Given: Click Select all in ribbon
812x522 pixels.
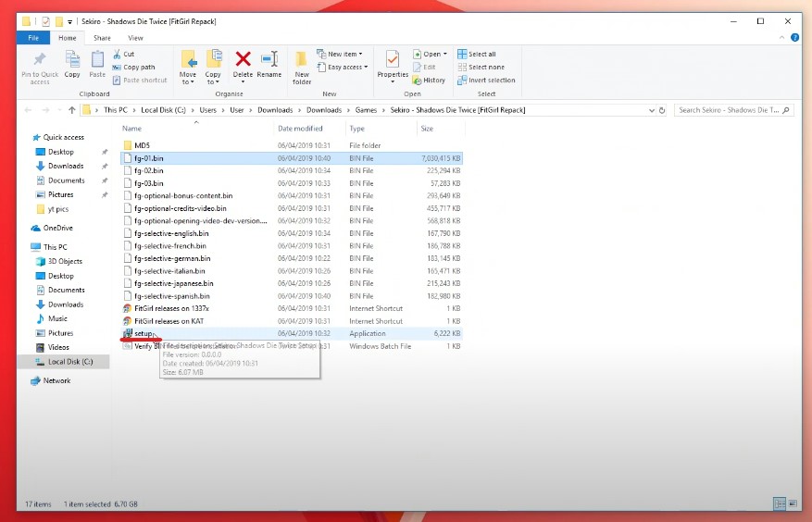Looking at the screenshot, I should pos(477,54).
